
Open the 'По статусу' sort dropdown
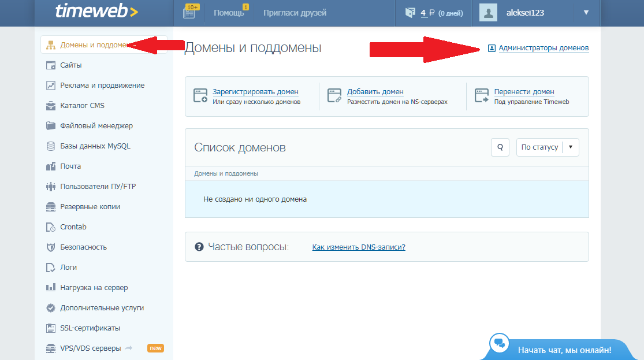[x=547, y=147]
